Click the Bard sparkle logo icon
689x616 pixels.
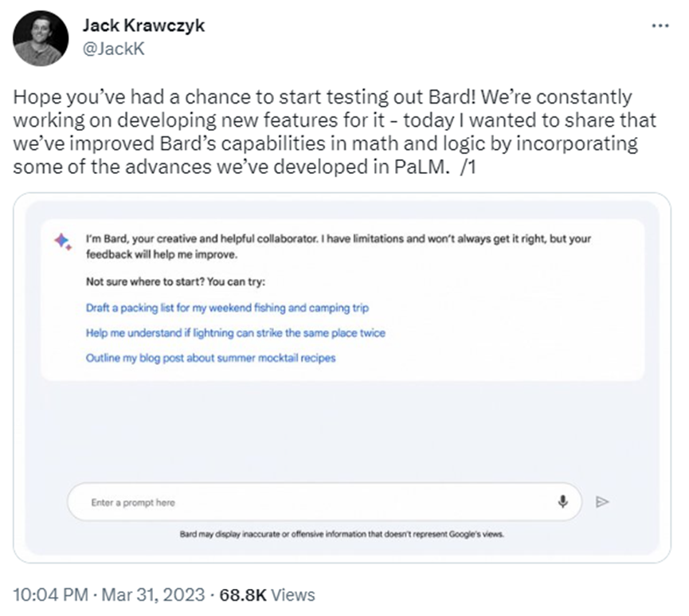63,241
